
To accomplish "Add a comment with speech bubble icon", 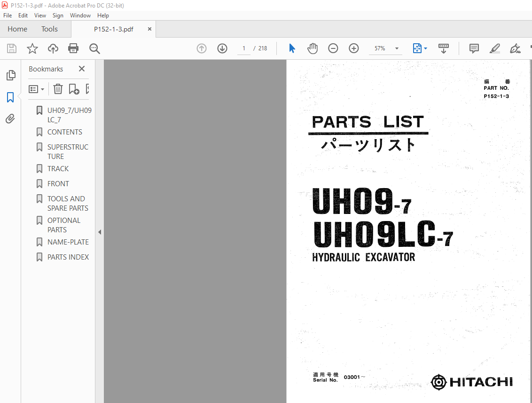I will [x=474, y=48].
